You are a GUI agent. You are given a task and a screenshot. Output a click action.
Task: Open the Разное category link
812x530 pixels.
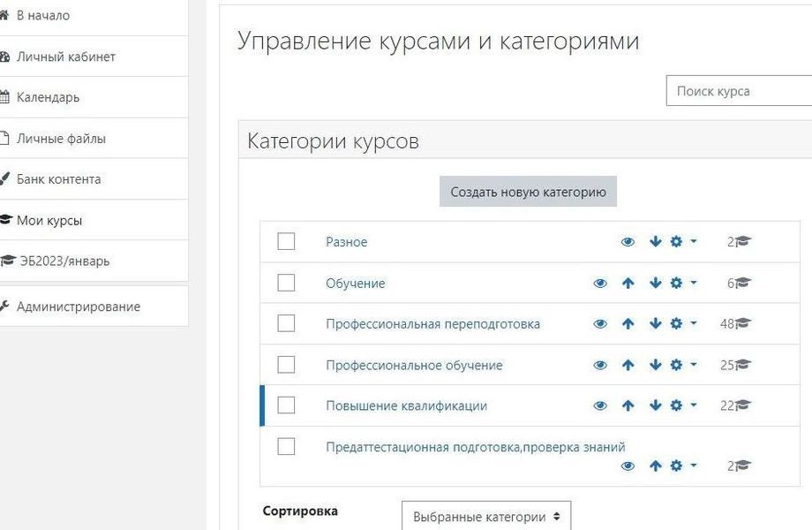coord(347,242)
